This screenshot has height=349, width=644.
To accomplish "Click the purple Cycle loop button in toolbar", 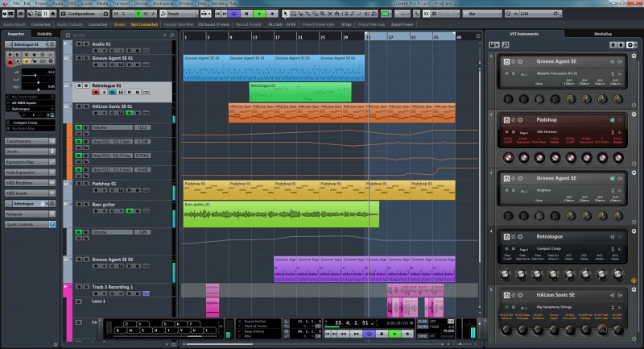I will tap(233, 15).
